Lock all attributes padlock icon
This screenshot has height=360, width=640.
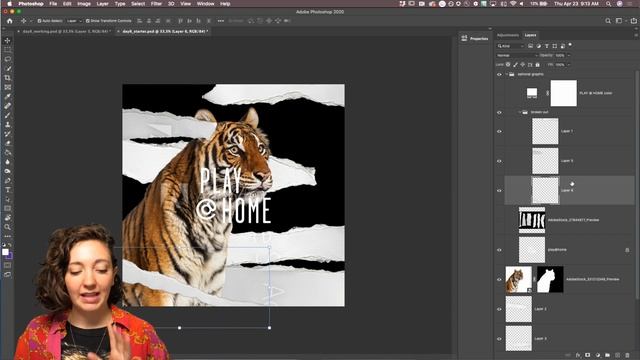(x=538, y=64)
